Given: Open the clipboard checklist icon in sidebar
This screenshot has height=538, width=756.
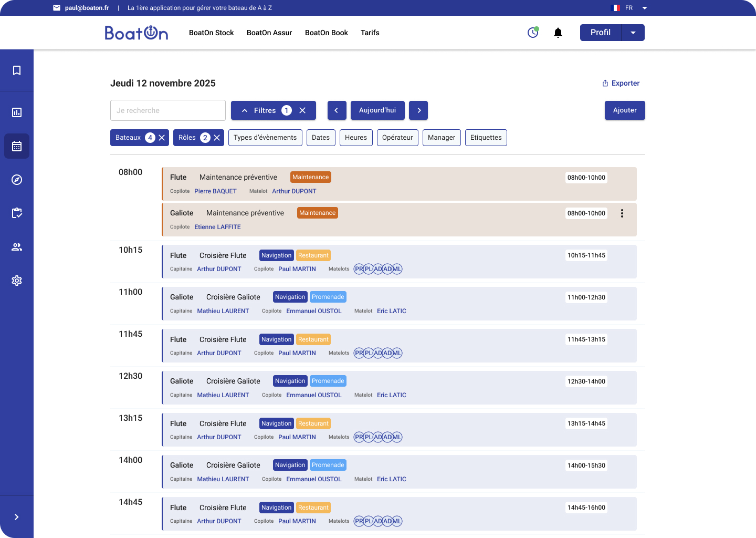Looking at the screenshot, I should coord(17,213).
